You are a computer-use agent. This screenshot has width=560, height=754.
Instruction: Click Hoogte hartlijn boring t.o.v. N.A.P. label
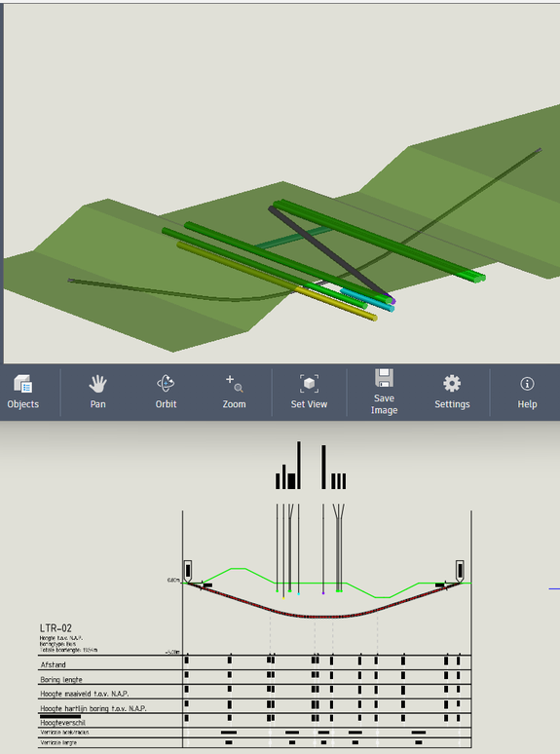[93, 708]
